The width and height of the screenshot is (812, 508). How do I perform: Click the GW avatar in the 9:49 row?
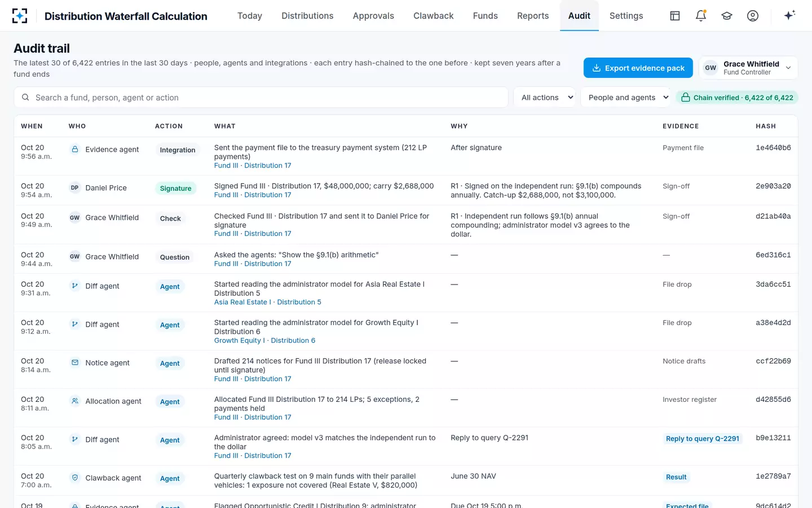click(74, 218)
